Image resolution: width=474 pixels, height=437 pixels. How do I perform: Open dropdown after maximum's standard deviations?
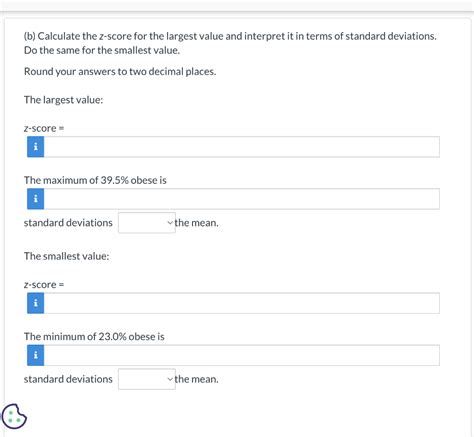(147, 223)
